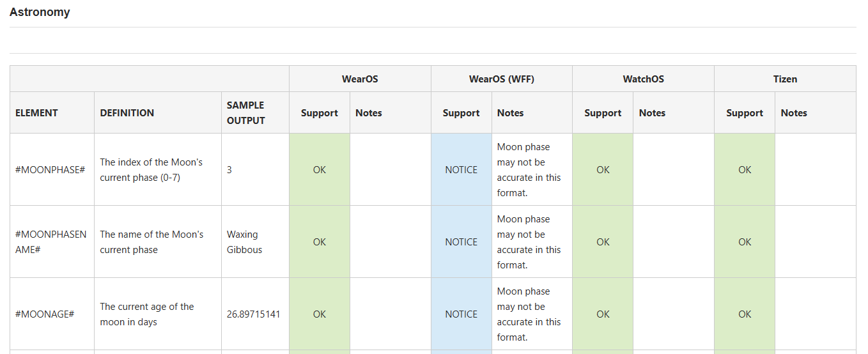Click the WearOS (WFF) column group header
The image size is (868, 354).
(x=502, y=79)
